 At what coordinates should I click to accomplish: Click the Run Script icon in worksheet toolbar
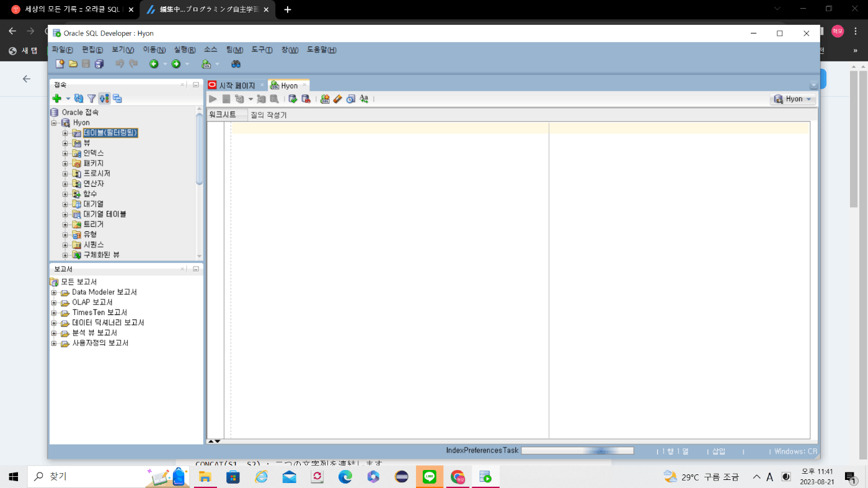(x=226, y=99)
